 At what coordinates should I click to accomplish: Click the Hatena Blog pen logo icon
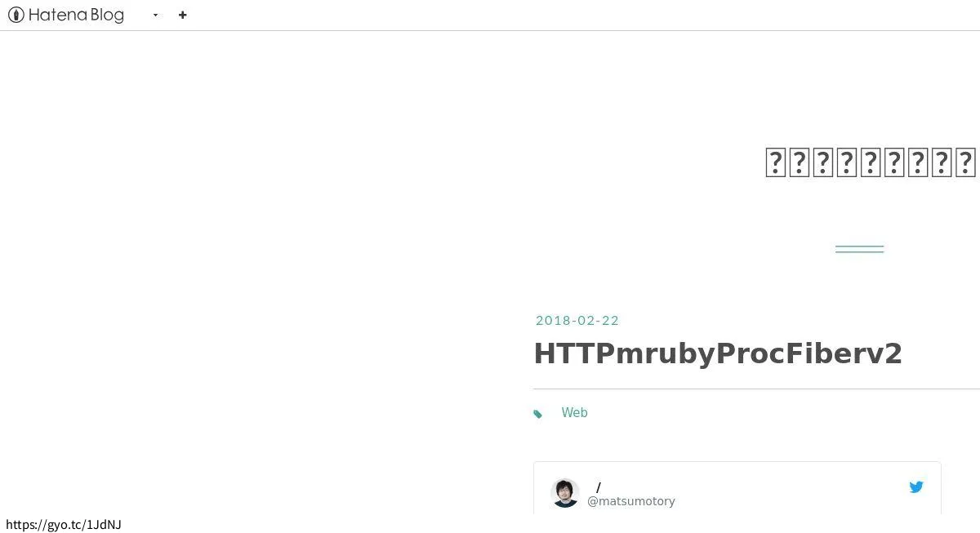(15, 14)
